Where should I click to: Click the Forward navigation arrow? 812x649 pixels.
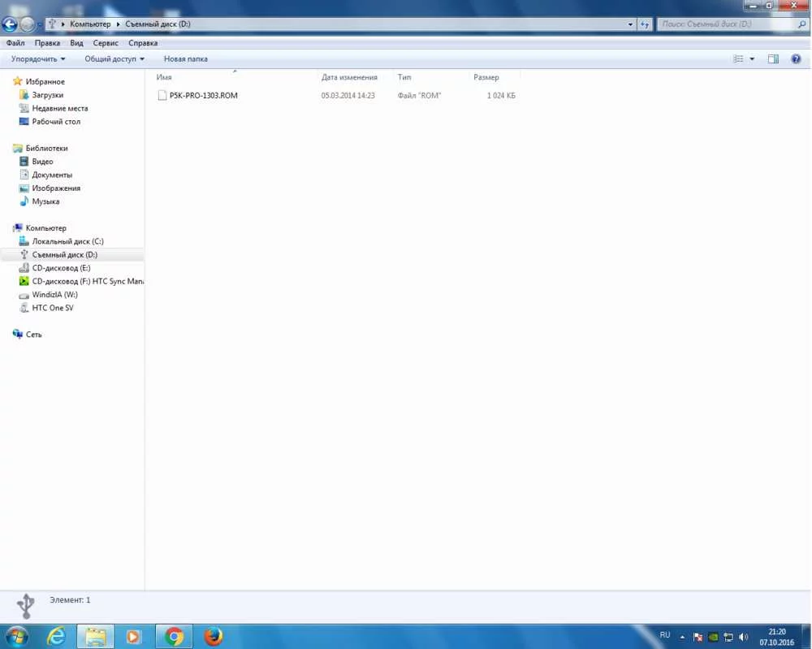click(28, 24)
